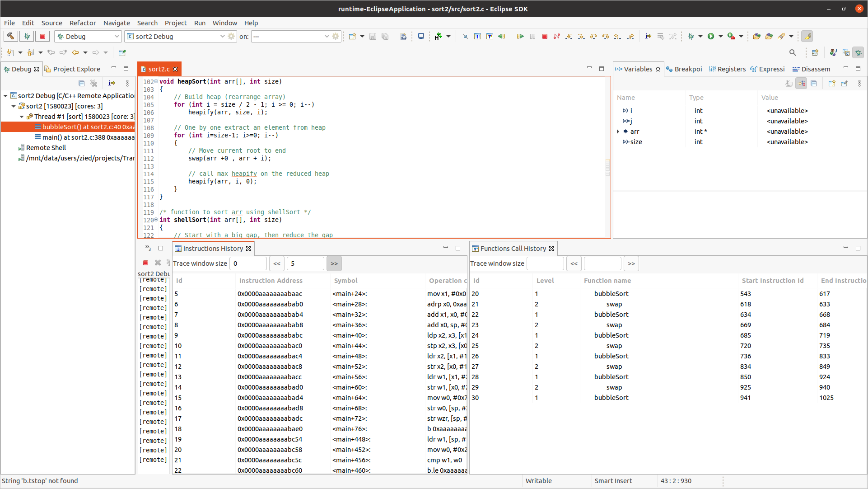Open the sort2 Debug configuration dropdown
The image size is (868, 489).
click(x=222, y=36)
